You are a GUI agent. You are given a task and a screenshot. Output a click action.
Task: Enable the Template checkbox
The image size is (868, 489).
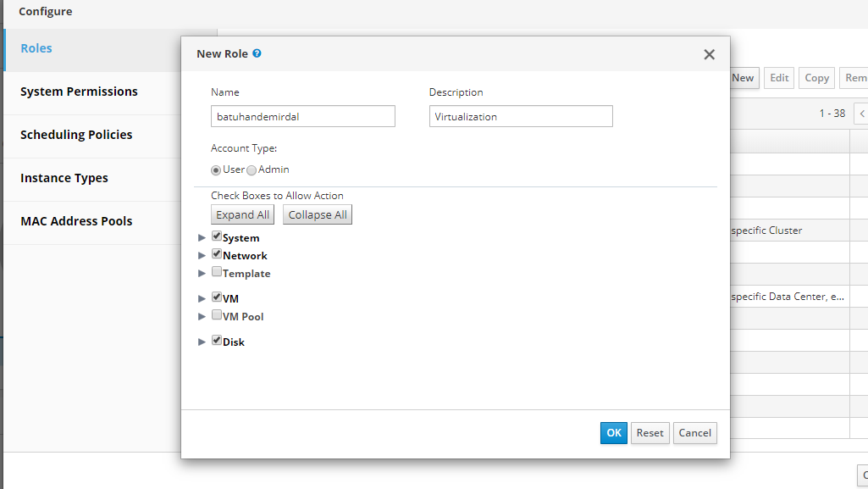pos(217,272)
